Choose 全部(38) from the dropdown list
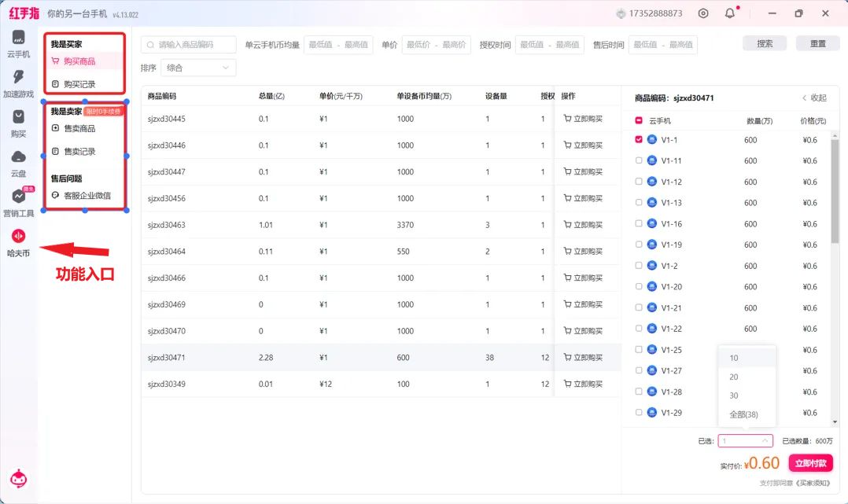 (x=743, y=414)
